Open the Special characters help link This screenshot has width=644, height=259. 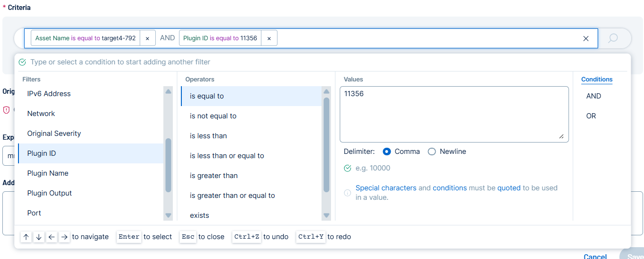pyautogui.click(x=386, y=188)
